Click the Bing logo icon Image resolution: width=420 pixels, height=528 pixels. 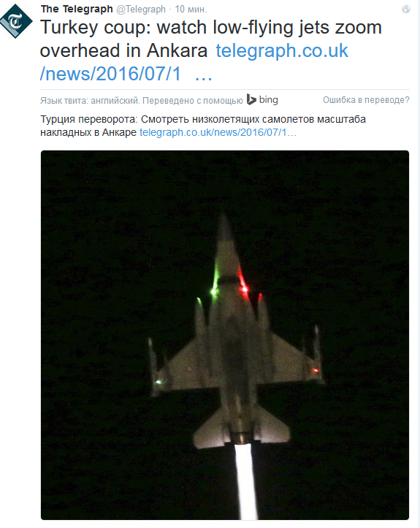(x=251, y=99)
